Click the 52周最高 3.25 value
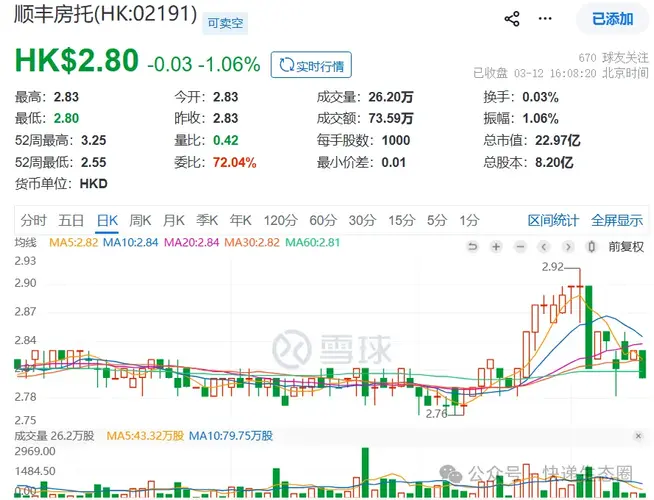 pos(93,140)
